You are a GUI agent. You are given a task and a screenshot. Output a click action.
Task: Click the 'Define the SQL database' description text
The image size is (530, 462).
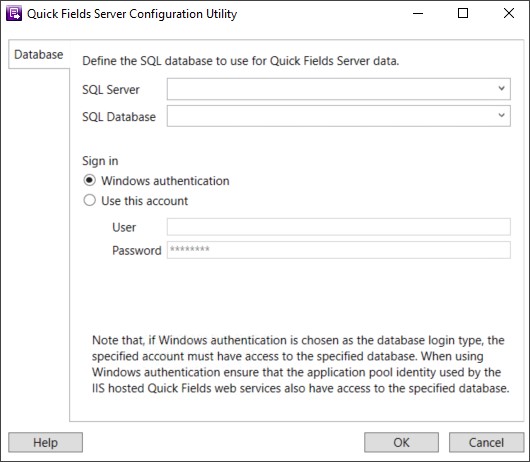[241, 61]
